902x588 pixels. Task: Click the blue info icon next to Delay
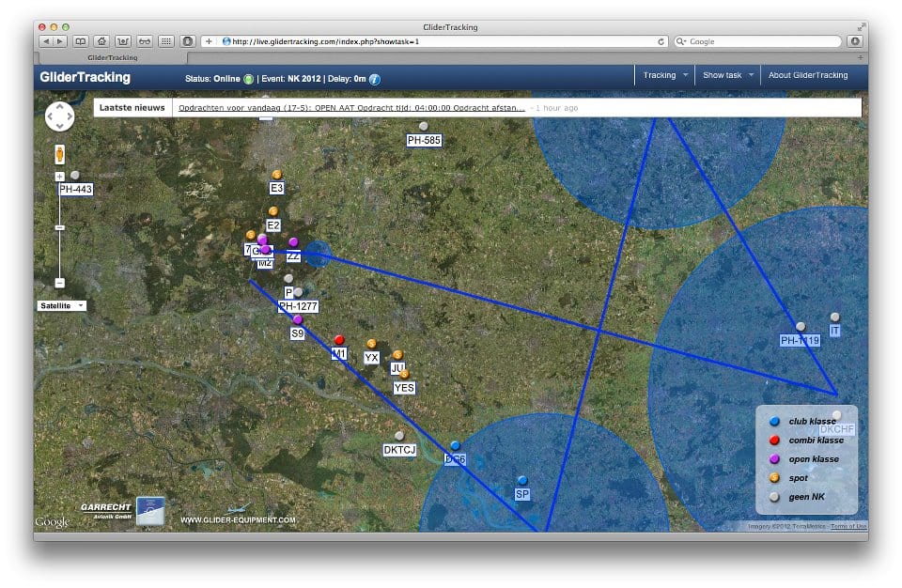click(x=375, y=80)
